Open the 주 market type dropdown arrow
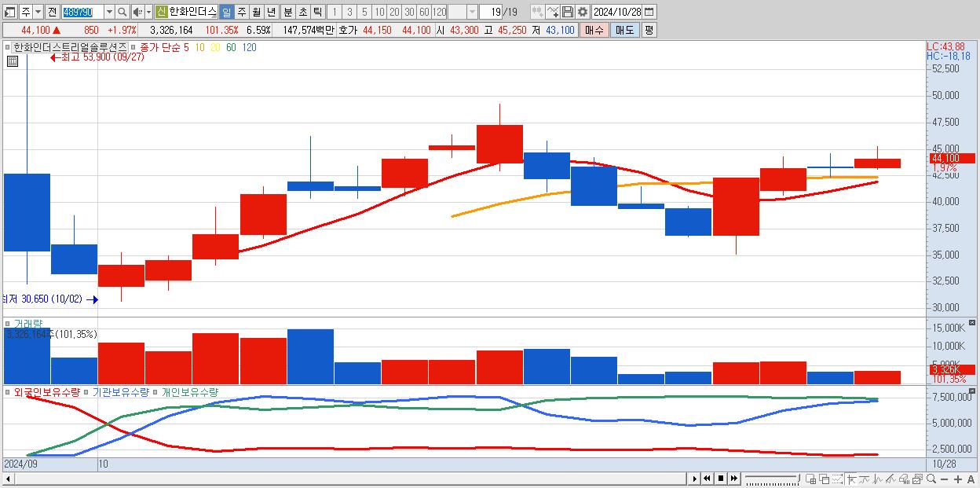This screenshot has width=980, height=488. tap(38, 12)
